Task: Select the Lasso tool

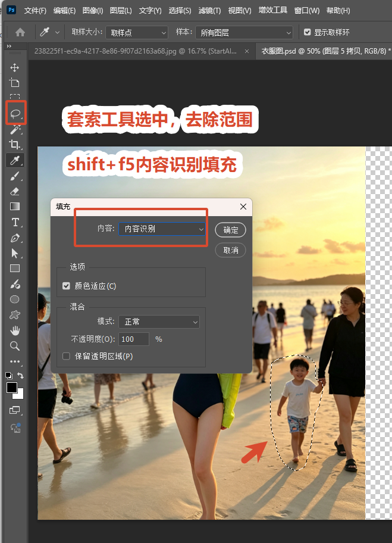Action: click(15, 114)
